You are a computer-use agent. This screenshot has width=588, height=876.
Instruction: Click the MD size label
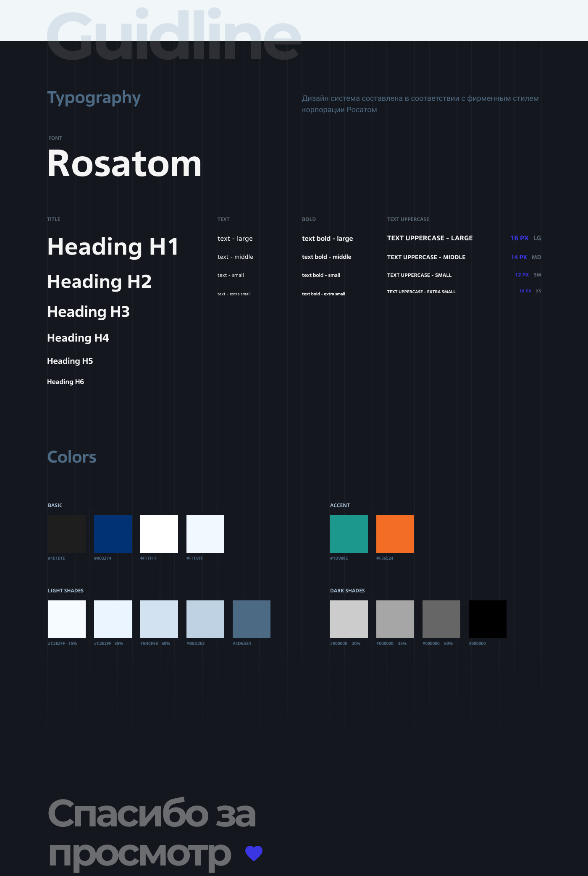coord(536,257)
